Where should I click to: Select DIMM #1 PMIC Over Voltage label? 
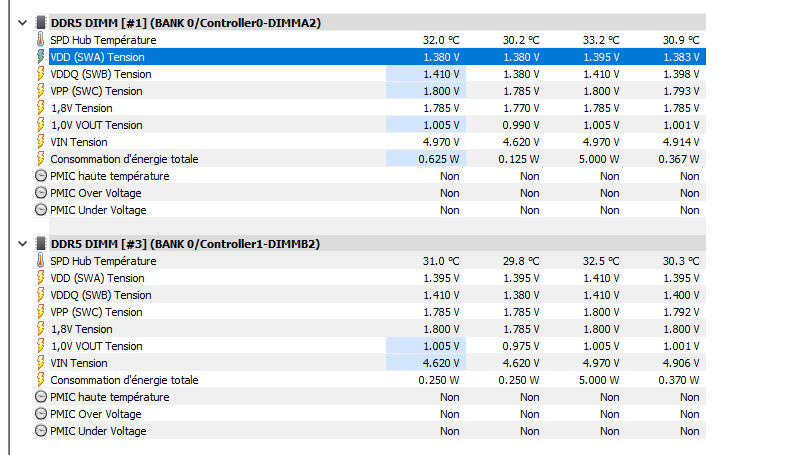coord(96,193)
